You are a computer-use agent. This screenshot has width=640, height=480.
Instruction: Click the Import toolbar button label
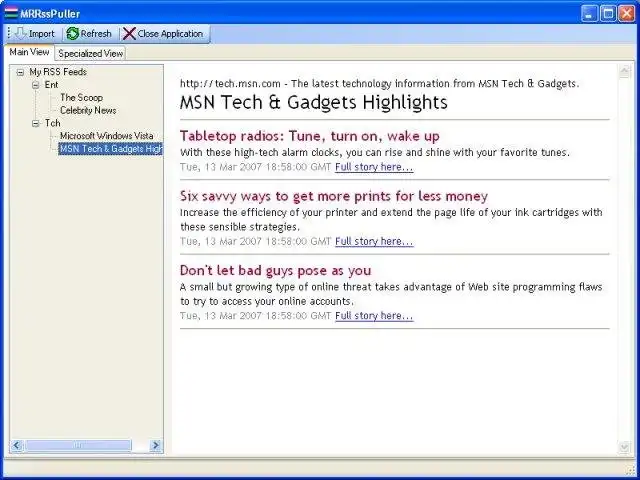(x=41, y=34)
